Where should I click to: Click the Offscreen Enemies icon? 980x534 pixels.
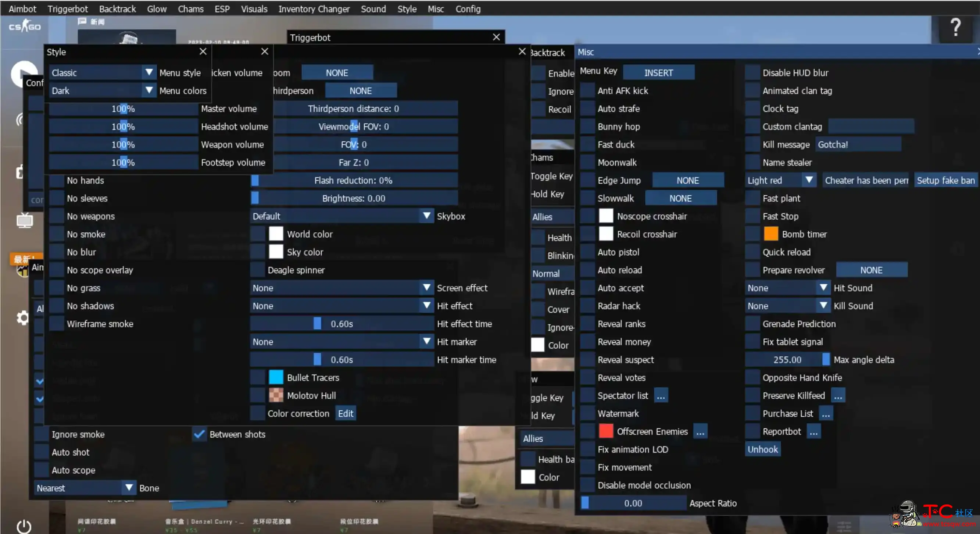605,431
